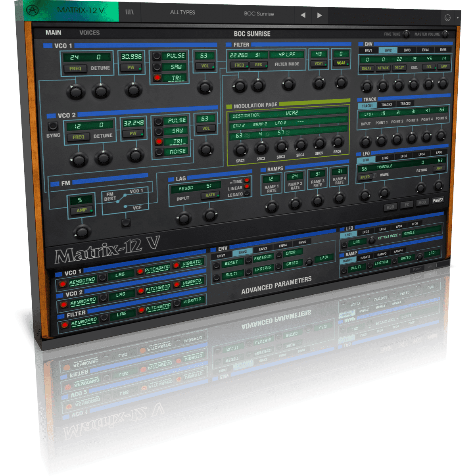The width and height of the screenshot is (476, 476).
Task: Toggle VCO 1 PULSE waveform
Action: (x=157, y=56)
